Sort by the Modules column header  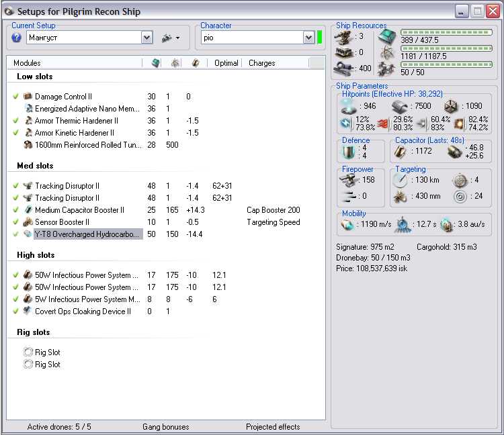[27, 63]
